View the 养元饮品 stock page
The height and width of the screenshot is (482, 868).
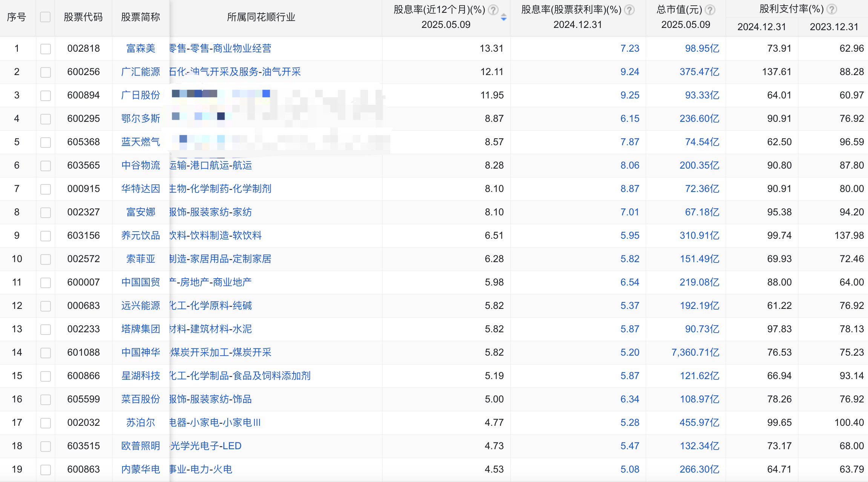141,235
